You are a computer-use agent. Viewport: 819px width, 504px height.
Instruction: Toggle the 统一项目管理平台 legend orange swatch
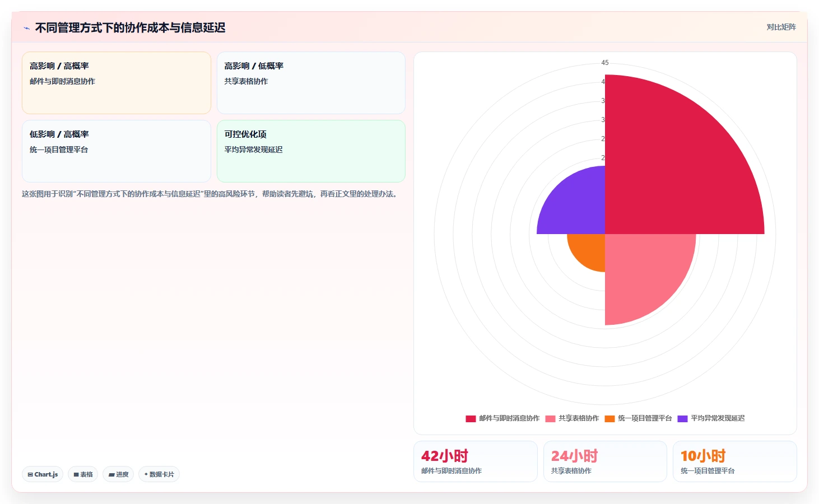coord(609,418)
